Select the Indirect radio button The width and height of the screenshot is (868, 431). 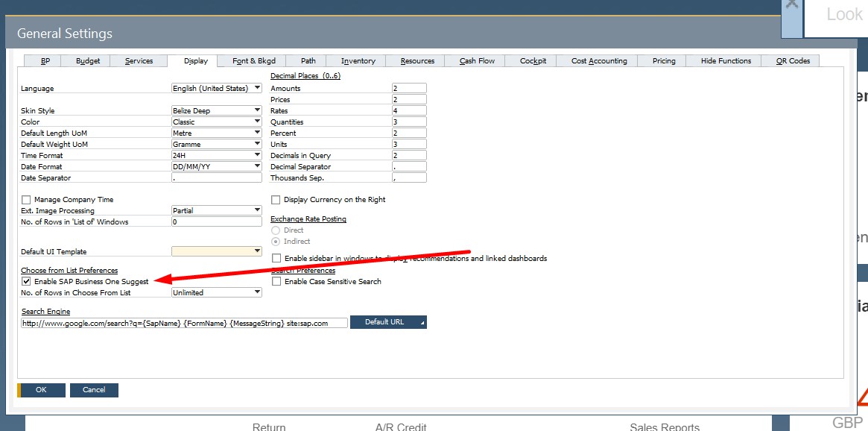(x=276, y=241)
